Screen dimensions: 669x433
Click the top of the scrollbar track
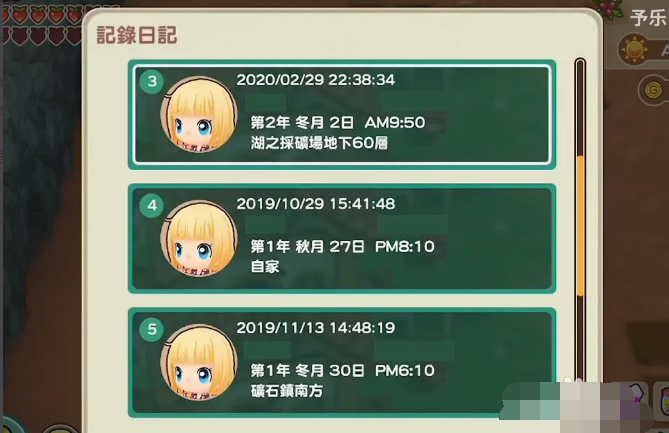coord(580,64)
